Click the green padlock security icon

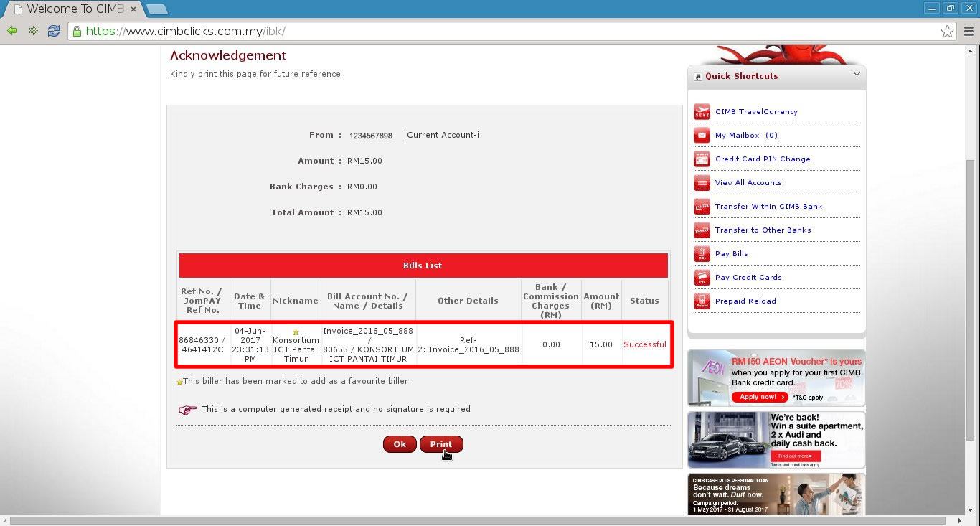pyautogui.click(x=77, y=31)
